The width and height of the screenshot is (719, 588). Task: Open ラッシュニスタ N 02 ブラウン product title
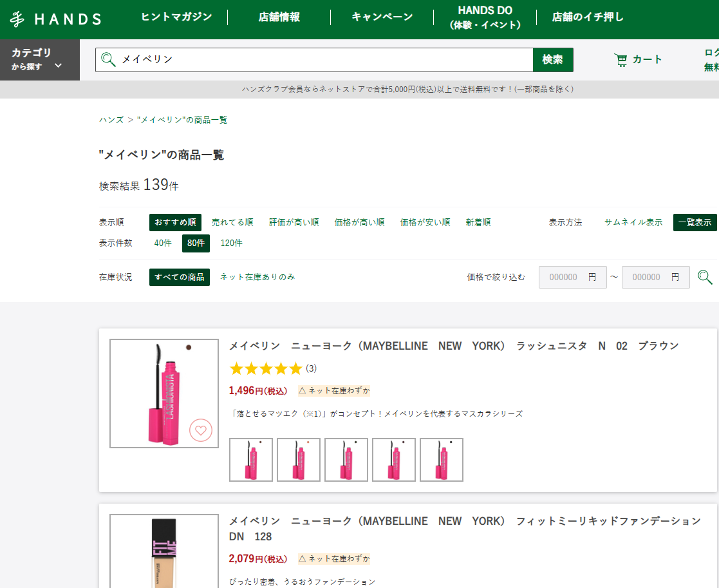(454, 346)
